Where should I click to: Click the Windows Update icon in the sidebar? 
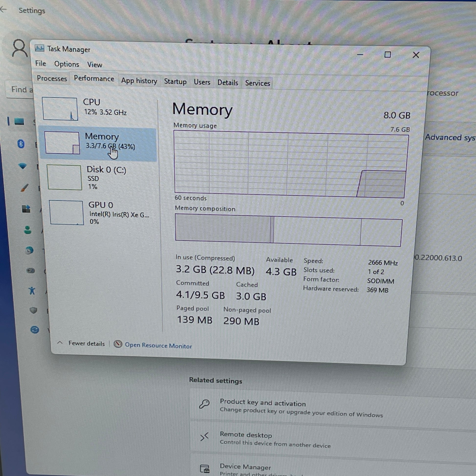tap(35, 330)
